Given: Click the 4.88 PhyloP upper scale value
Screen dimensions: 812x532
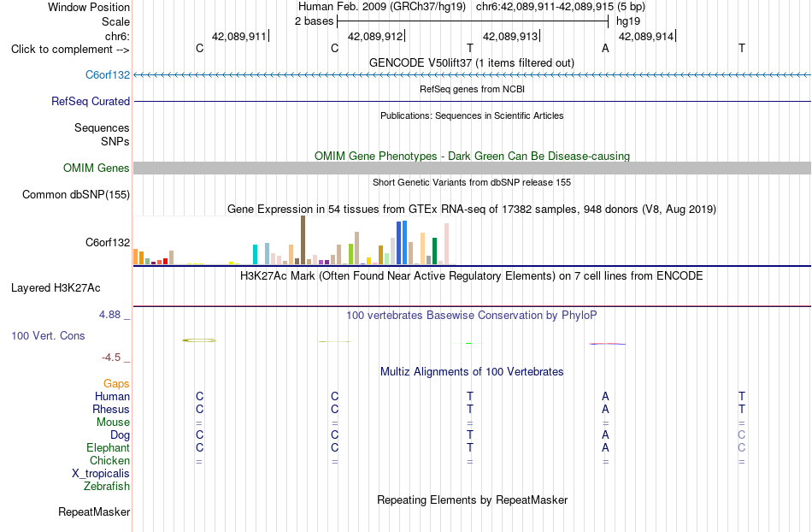Looking at the screenshot, I should (x=109, y=315).
